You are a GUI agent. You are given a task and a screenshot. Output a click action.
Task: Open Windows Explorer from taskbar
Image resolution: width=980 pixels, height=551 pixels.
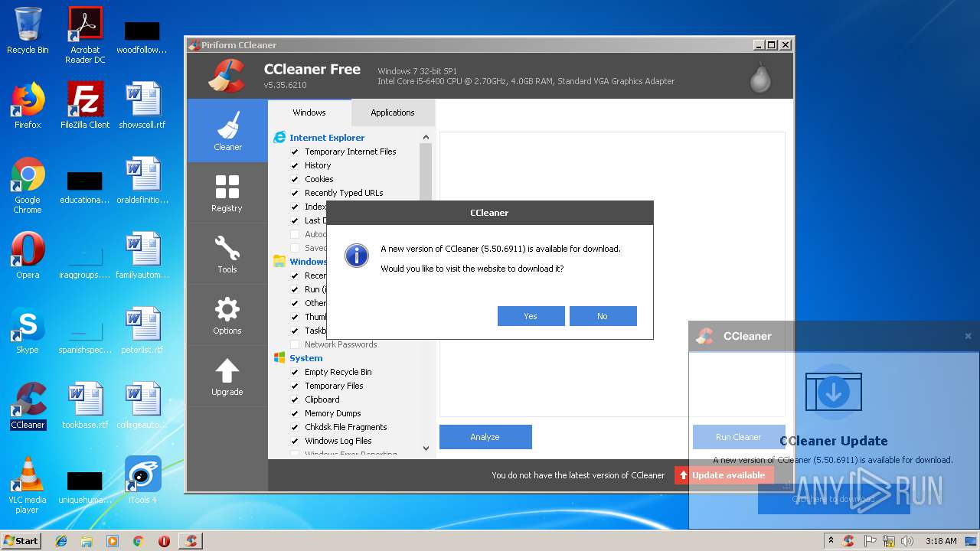87,541
